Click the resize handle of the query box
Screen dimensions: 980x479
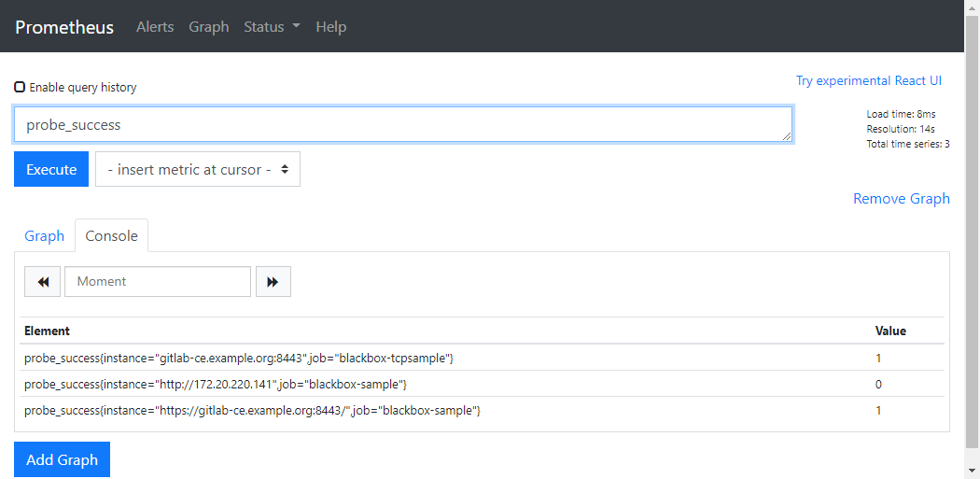(x=786, y=136)
